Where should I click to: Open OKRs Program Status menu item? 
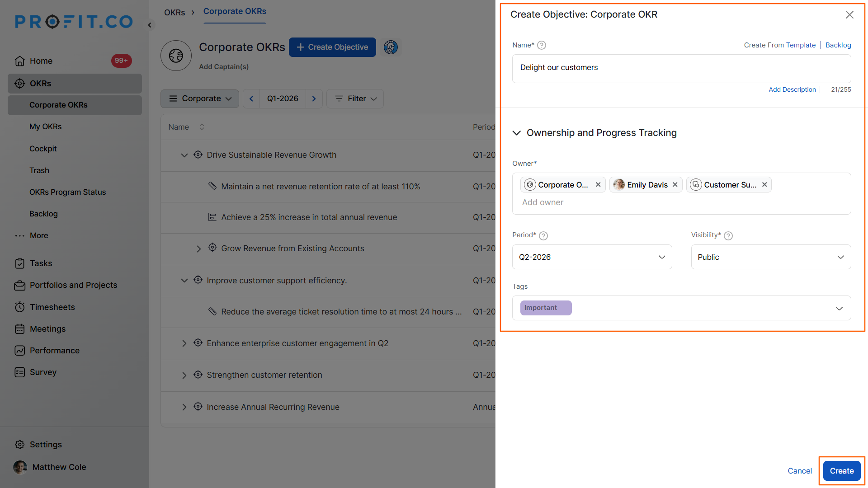(67, 192)
